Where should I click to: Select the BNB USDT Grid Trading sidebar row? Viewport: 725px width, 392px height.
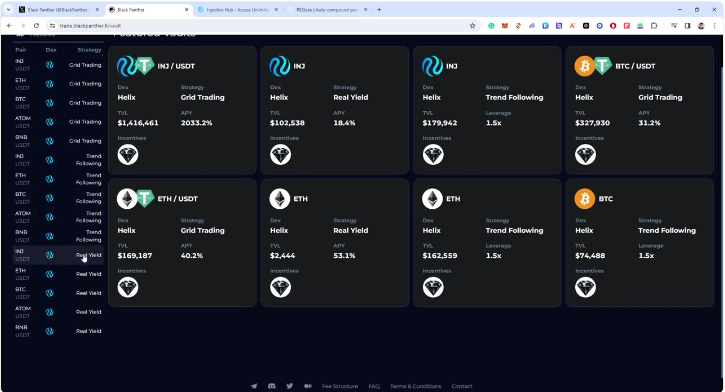(x=58, y=141)
